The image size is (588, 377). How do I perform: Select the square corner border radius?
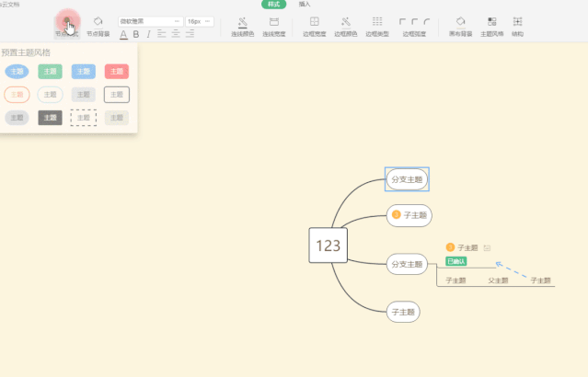pos(402,21)
